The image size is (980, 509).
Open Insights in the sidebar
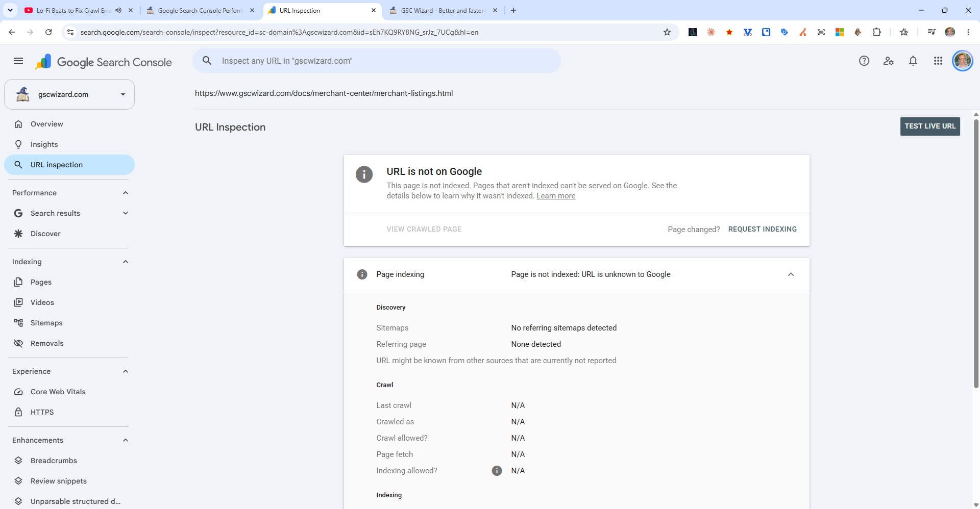[x=69, y=144]
